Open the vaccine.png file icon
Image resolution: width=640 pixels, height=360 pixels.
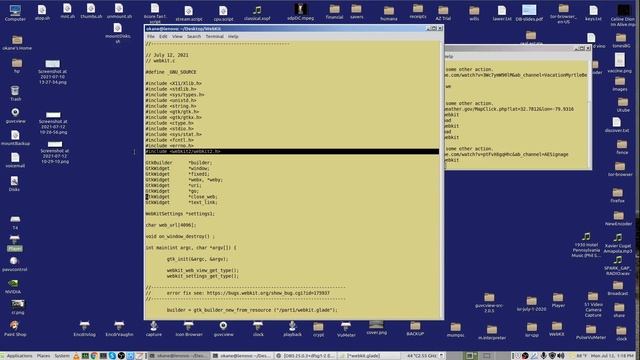620,63
